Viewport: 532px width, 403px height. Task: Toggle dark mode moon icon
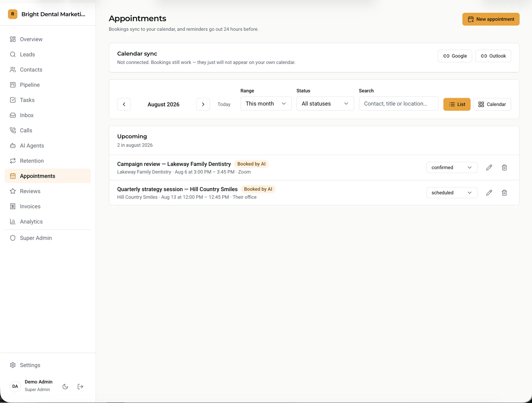(x=65, y=387)
